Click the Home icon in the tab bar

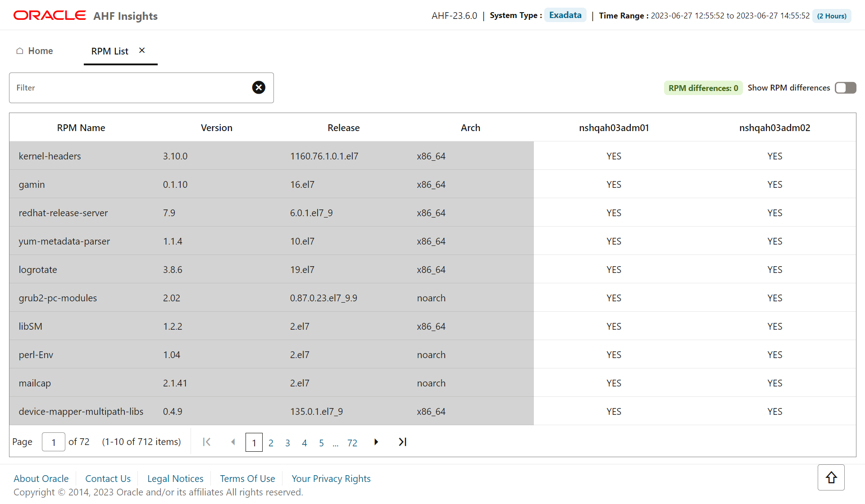click(x=20, y=51)
